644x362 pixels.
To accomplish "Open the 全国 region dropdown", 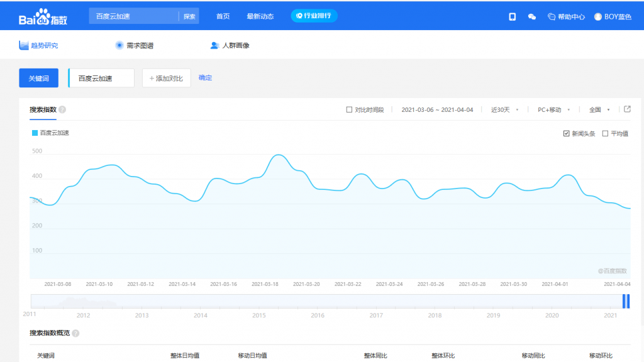I will tap(599, 109).
